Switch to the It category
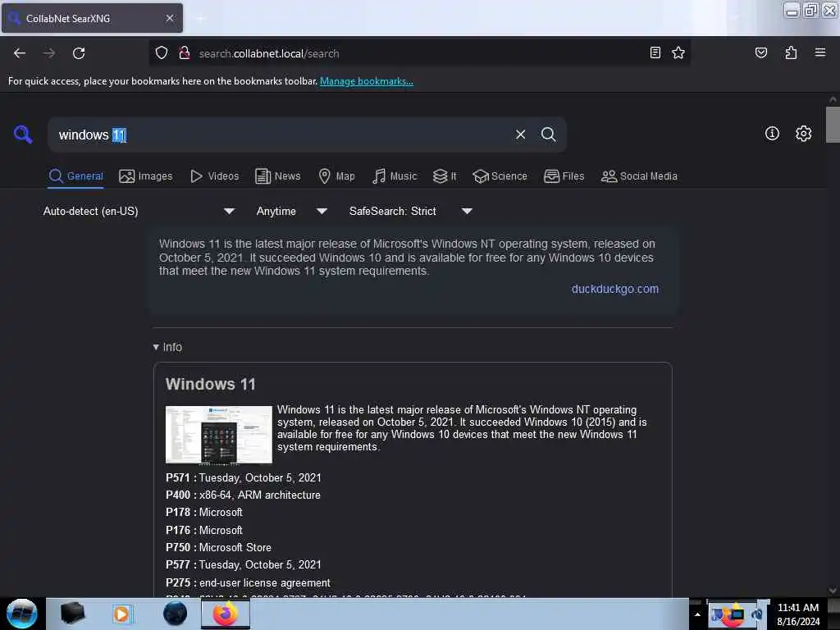The image size is (840, 630). pos(445,176)
